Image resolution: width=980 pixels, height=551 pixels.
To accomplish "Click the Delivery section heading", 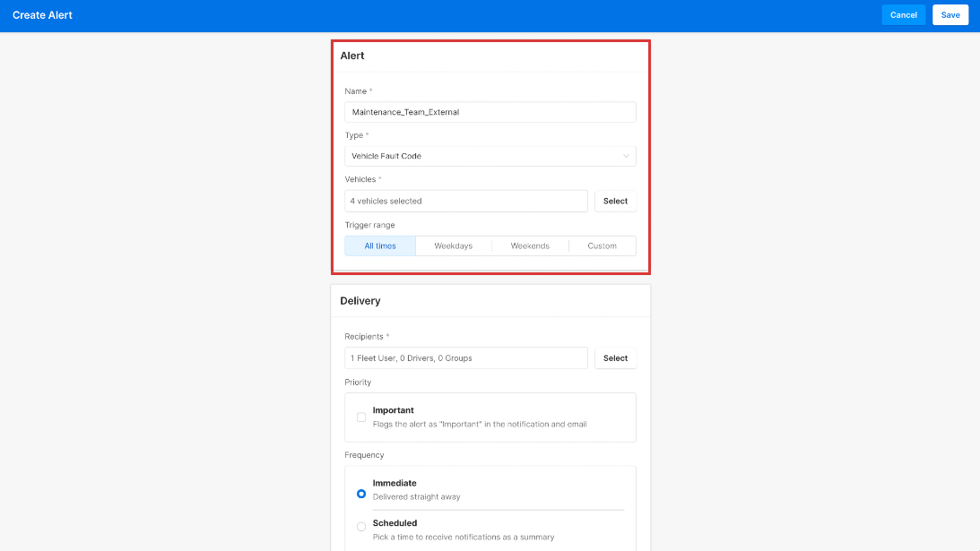I will (360, 301).
